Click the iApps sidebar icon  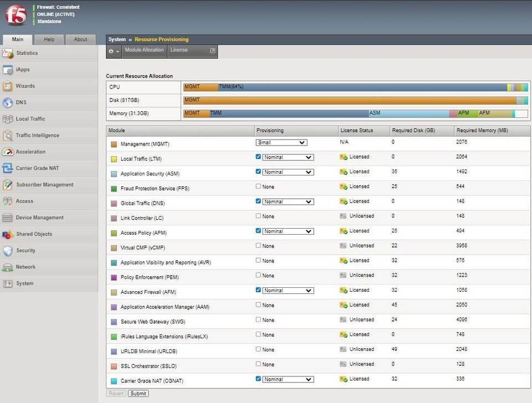tap(8, 70)
